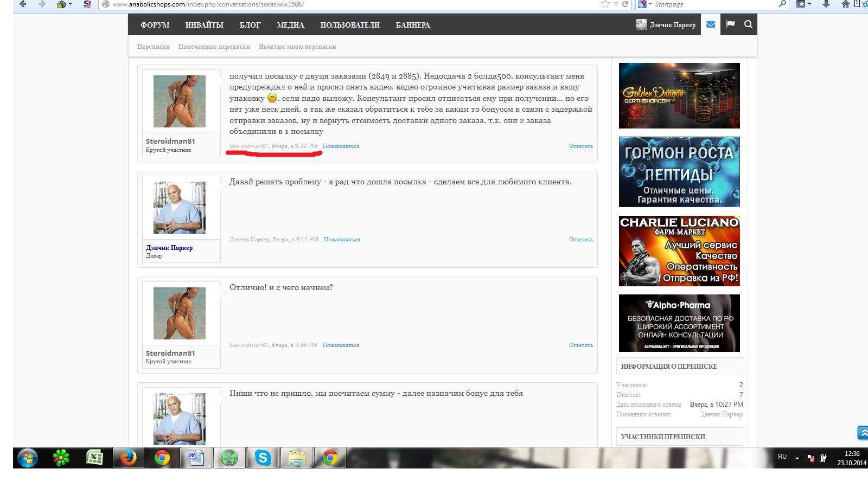Open the browser downloads arrow icon
Viewport: 868px width, 488px height.
[826, 4]
